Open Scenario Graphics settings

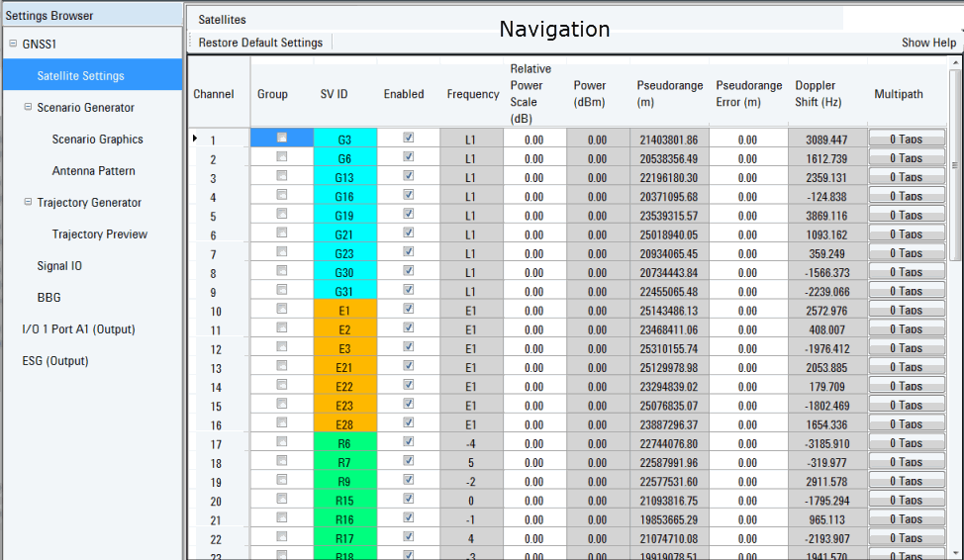coord(97,140)
